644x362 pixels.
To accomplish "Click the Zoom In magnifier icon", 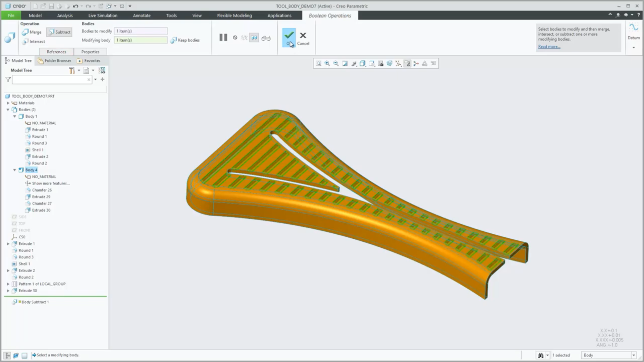I will (x=327, y=64).
